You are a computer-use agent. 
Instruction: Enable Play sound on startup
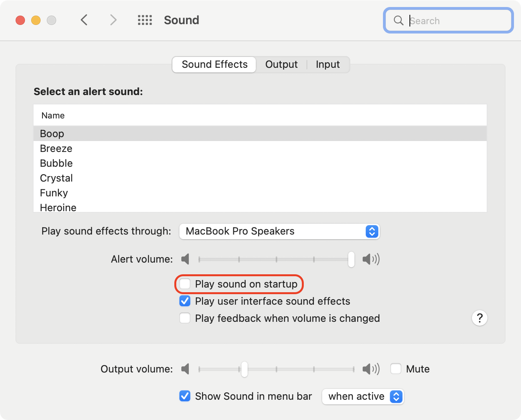click(185, 284)
